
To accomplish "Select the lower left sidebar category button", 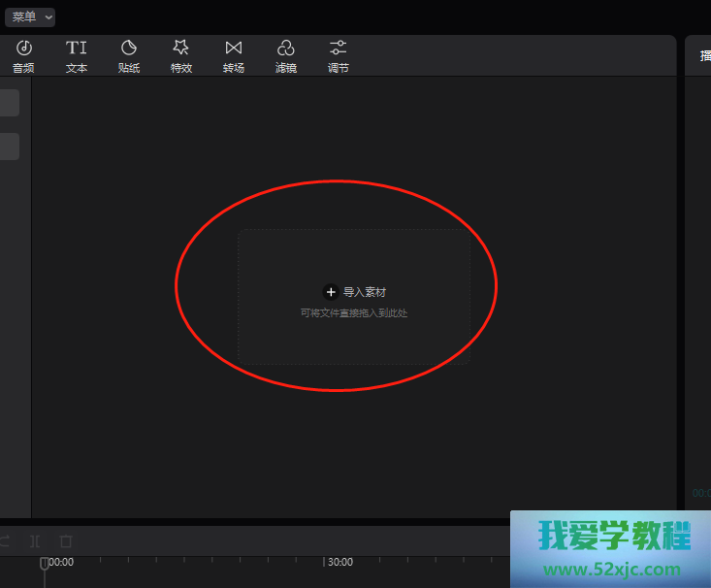I will 9,147.
